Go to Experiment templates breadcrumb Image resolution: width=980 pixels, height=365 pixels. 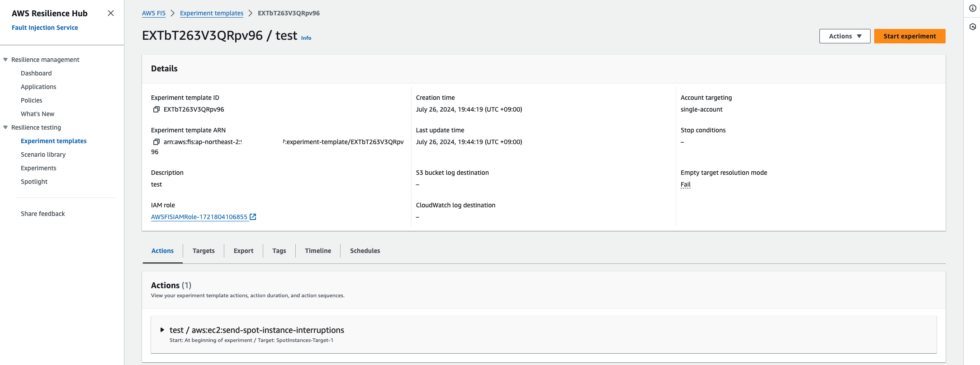click(212, 13)
